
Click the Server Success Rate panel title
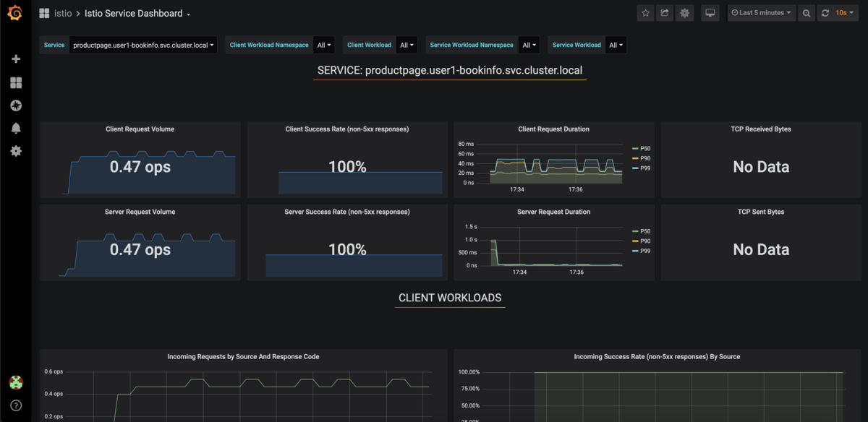click(x=347, y=212)
